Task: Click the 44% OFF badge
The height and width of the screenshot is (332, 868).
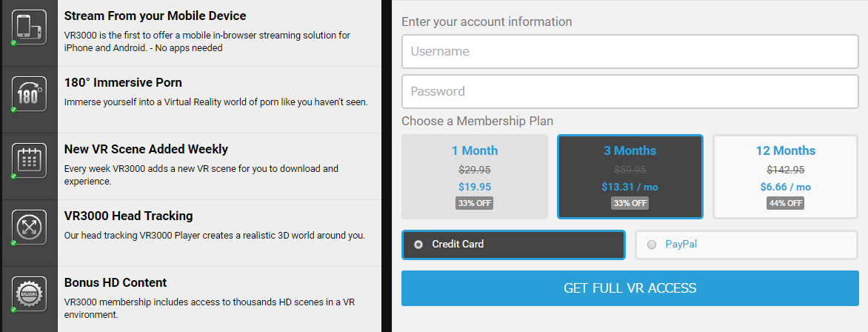Action: click(785, 203)
